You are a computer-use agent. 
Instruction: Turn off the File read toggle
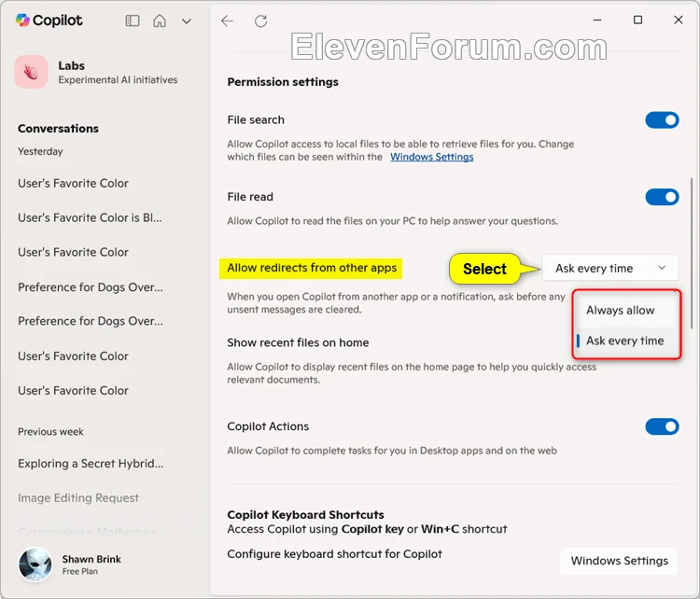point(662,197)
